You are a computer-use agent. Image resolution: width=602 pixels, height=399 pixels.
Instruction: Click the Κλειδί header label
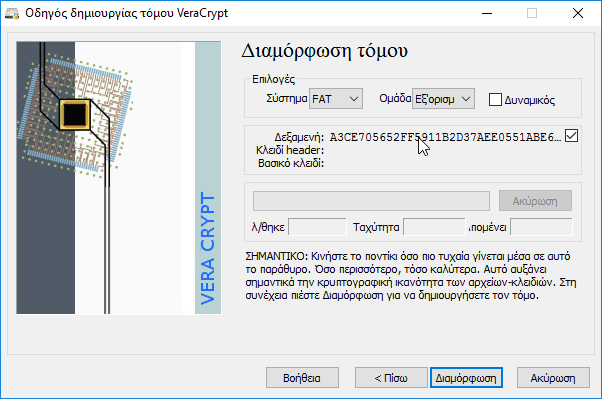click(x=290, y=150)
